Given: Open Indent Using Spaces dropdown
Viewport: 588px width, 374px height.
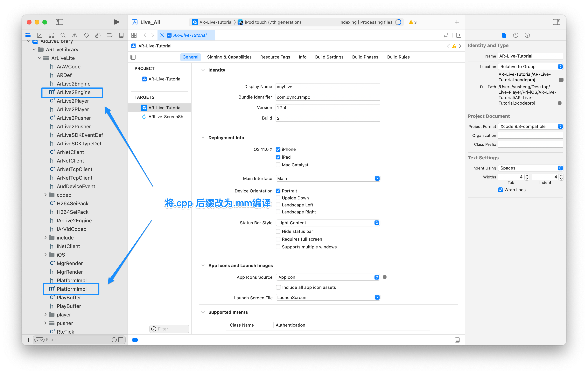Looking at the screenshot, I should click(x=530, y=168).
